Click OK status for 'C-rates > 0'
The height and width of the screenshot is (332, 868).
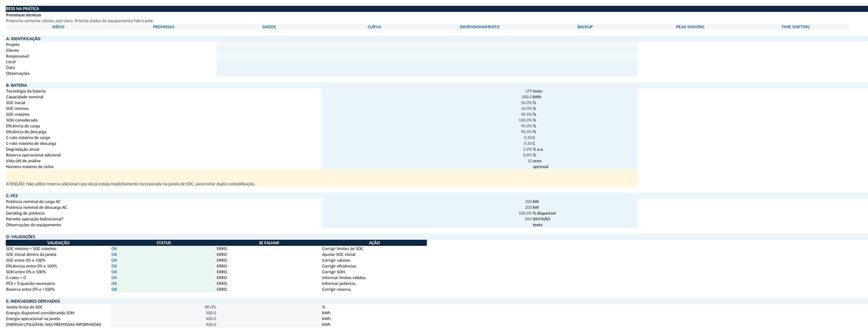[x=114, y=278]
